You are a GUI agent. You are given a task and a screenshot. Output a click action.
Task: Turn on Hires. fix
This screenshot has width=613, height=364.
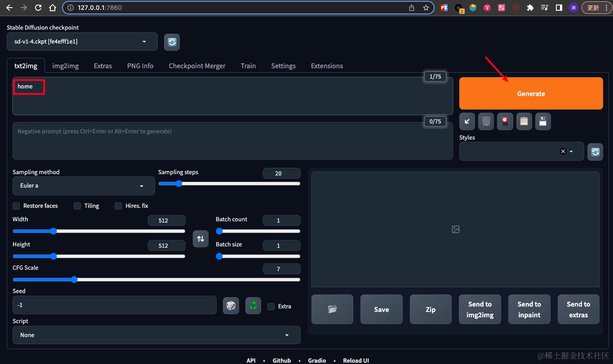coord(118,206)
